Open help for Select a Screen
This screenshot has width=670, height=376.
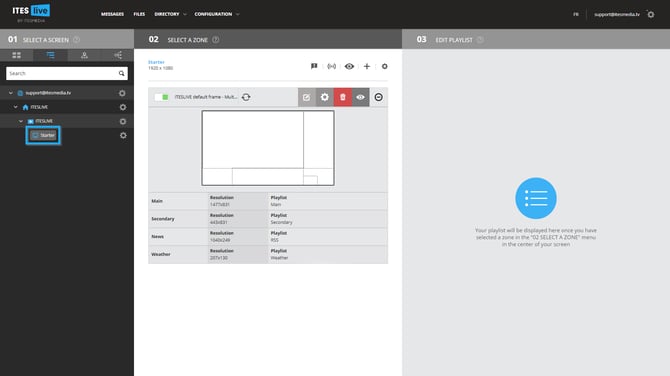tap(76, 40)
